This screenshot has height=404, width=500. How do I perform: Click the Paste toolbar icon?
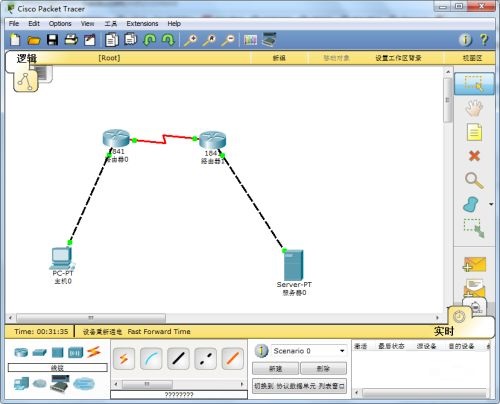tap(131, 39)
